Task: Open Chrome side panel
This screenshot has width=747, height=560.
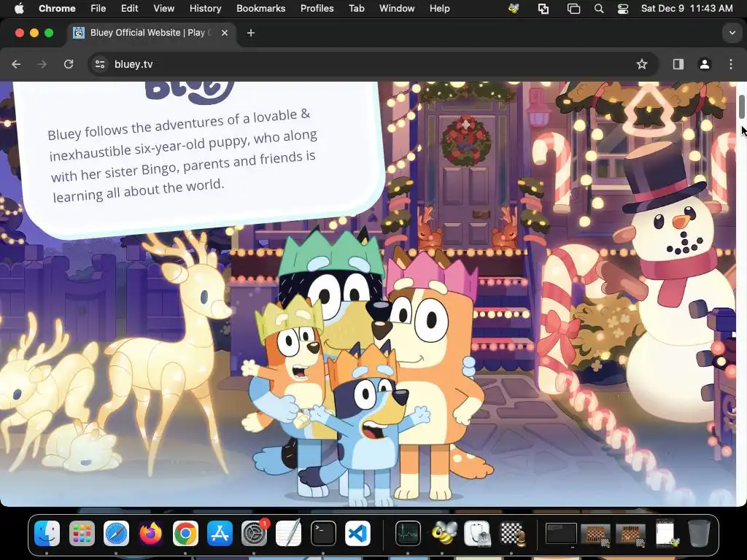Action: point(678,64)
